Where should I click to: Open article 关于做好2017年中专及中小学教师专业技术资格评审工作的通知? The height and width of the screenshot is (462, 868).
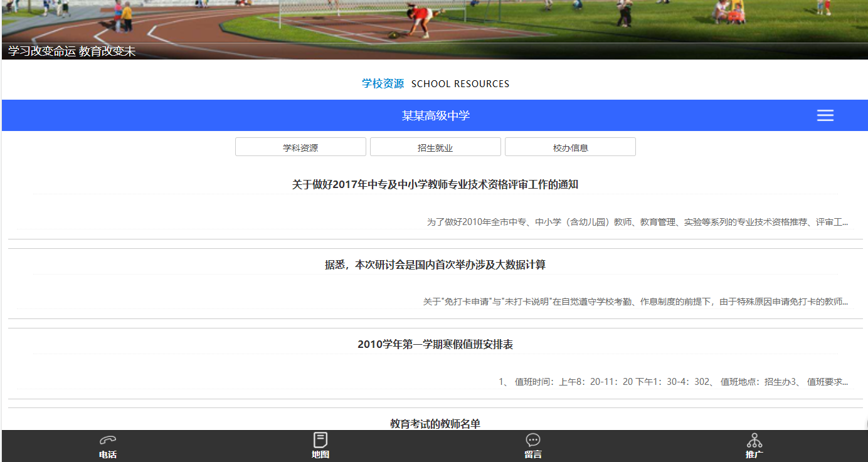[x=435, y=184]
